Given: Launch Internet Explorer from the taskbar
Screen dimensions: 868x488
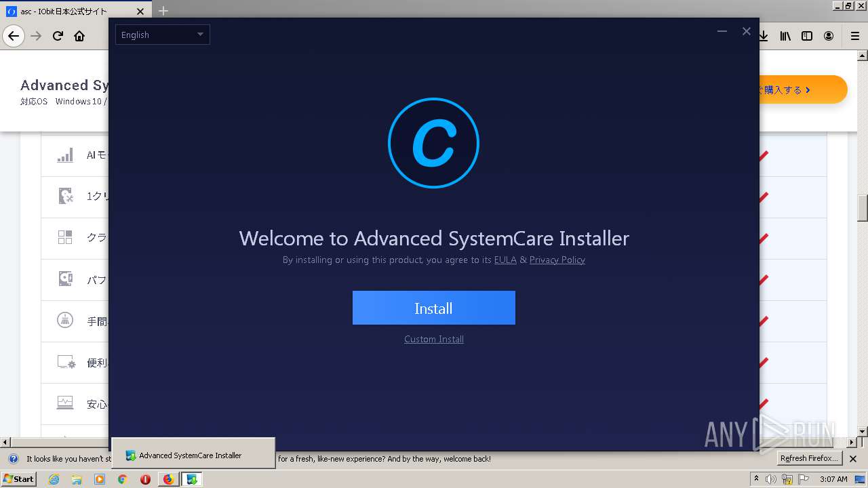Looking at the screenshot, I should click(54, 479).
